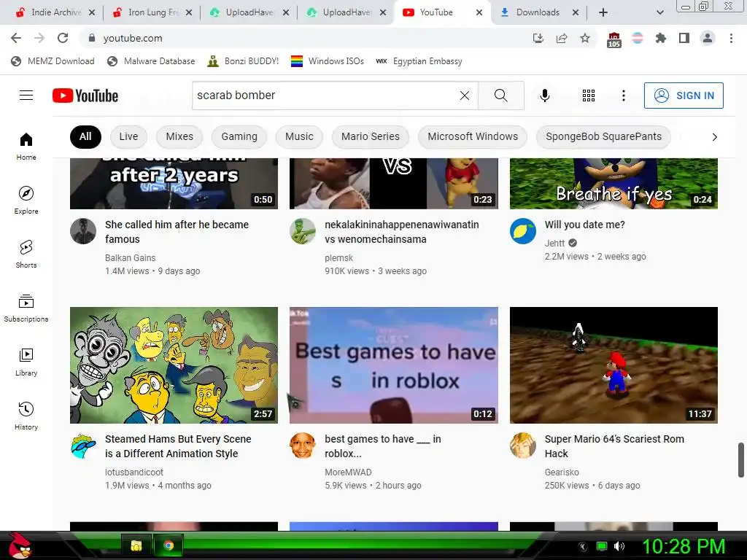Open Malware Database bookmark
Screen dimensions: 747x560
[x=151, y=61]
